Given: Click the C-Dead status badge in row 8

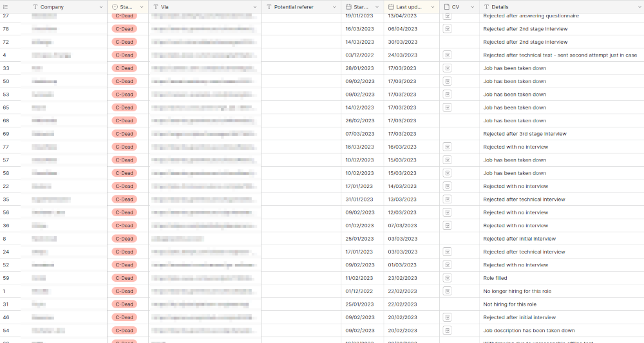Looking at the screenshot, I should pos(124,239).
